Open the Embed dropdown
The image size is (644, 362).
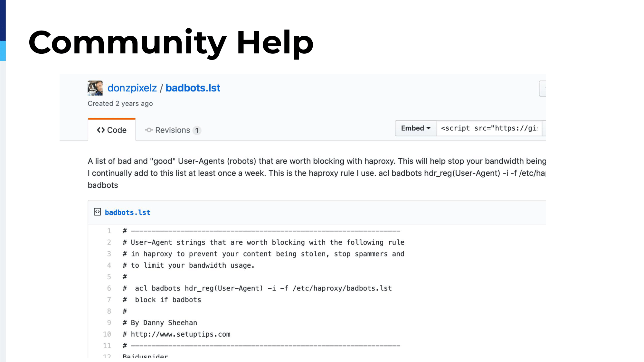pos(416,128)
